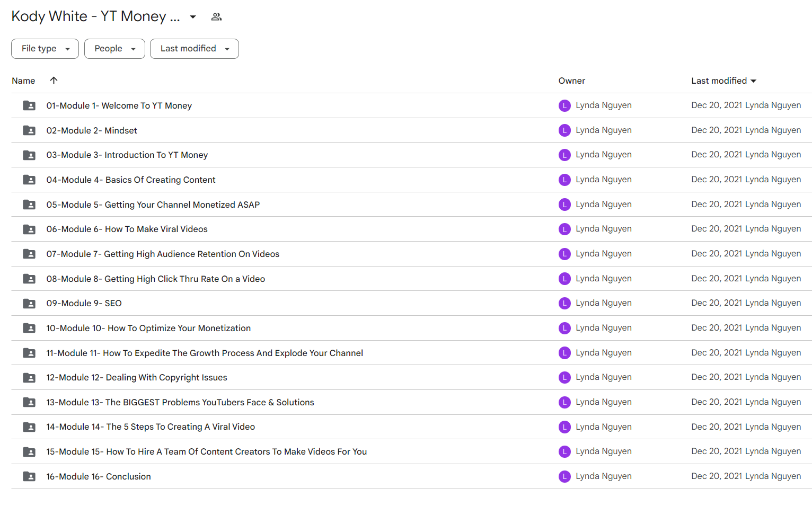
Task: Click folder icon for 13-Module 13 BIGGEST Problems
Action: [29, 402]
